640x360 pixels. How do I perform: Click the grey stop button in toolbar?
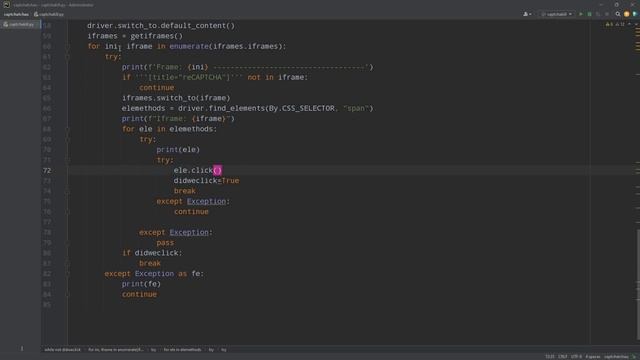coord(607,14)
